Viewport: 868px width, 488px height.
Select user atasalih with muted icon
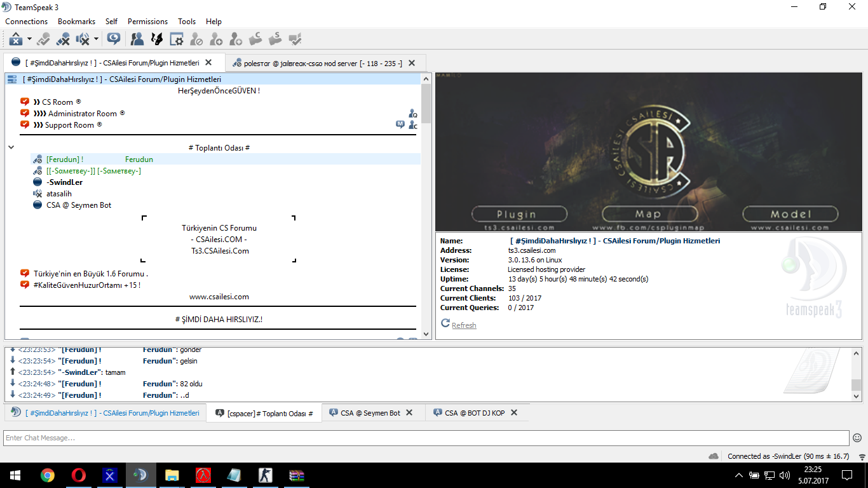click(x=58, y=194)
